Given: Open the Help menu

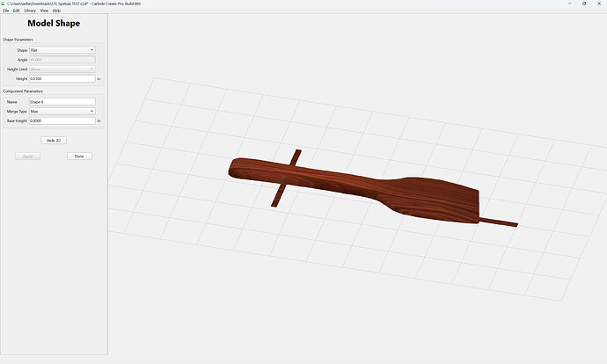Looking at the screenshot, I should pos(56,11).
